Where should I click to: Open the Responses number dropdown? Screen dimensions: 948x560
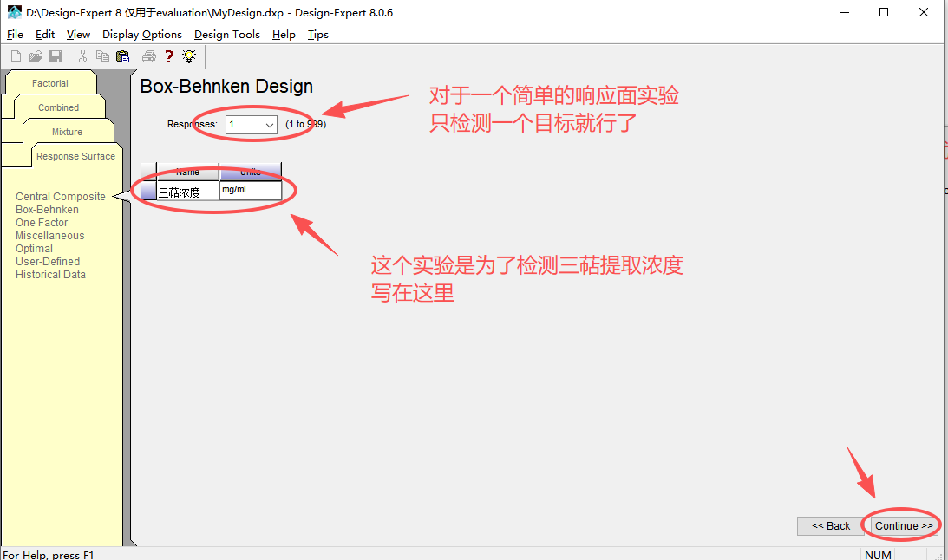(x=268, y=125)
